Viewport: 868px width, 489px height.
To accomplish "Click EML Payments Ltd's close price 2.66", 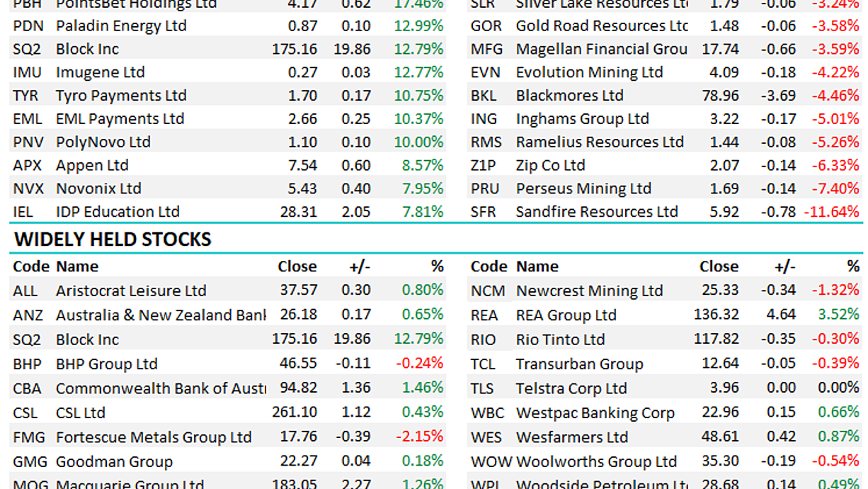I will 302,119.
